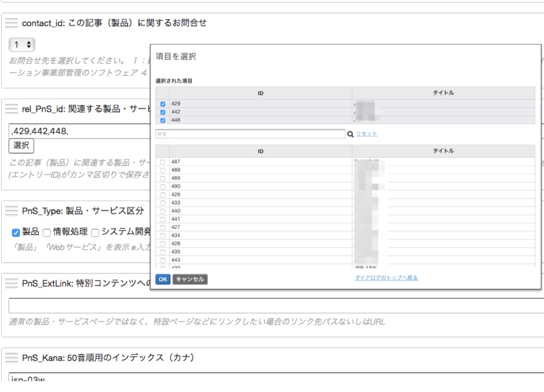Enable the 情報処理 checkbox

pyautogui.click(x=47, y=231)
